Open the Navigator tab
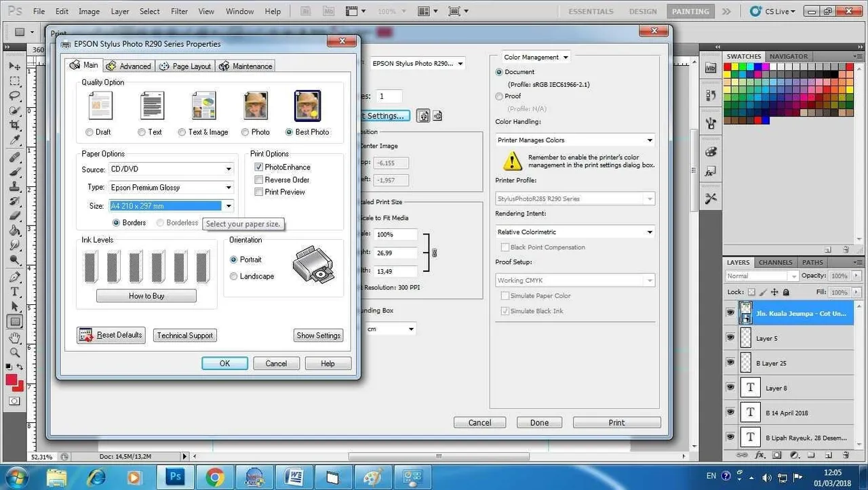Viewport: 868px width, 490px height. 788,56
